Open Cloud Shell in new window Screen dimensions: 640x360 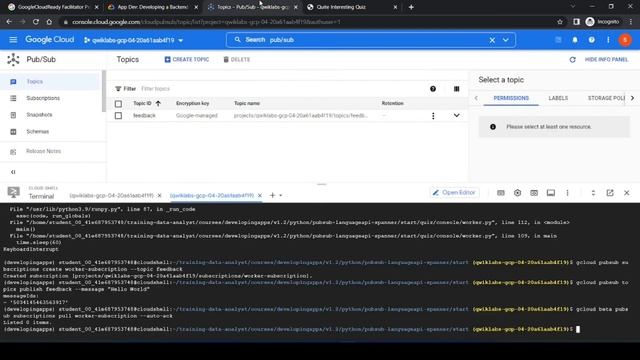(610, 193)
